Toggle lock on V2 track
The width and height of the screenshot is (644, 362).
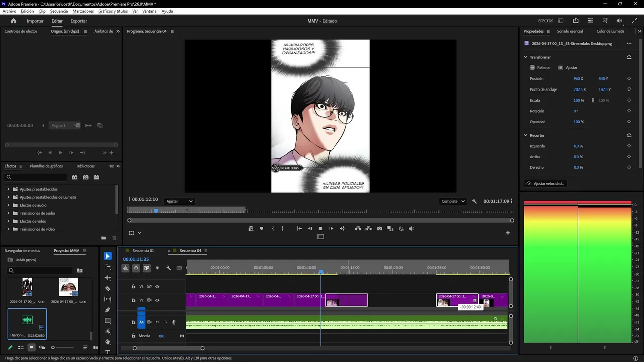pyautogui.click(x=133, y=300)
